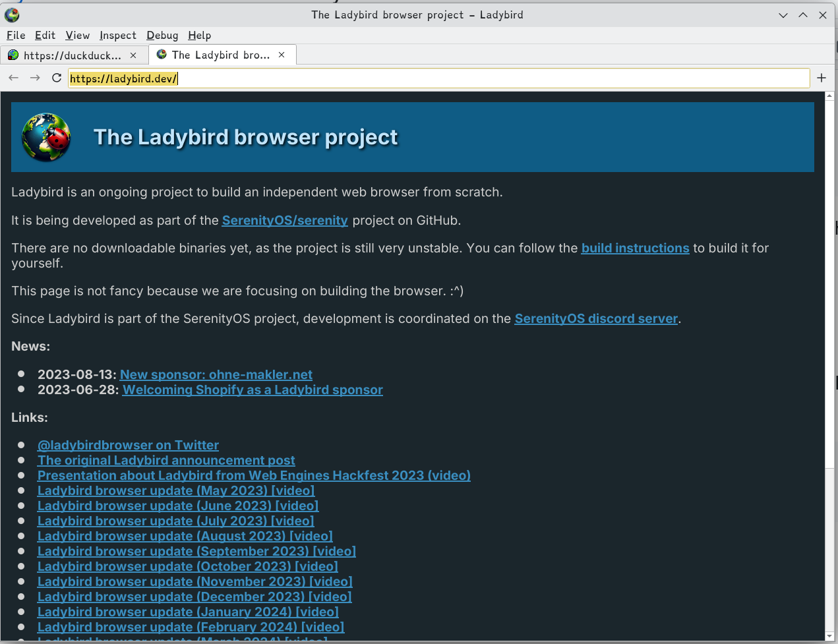Open Ladybird browser update October 2023 video
838x644 pixels.
188,566
